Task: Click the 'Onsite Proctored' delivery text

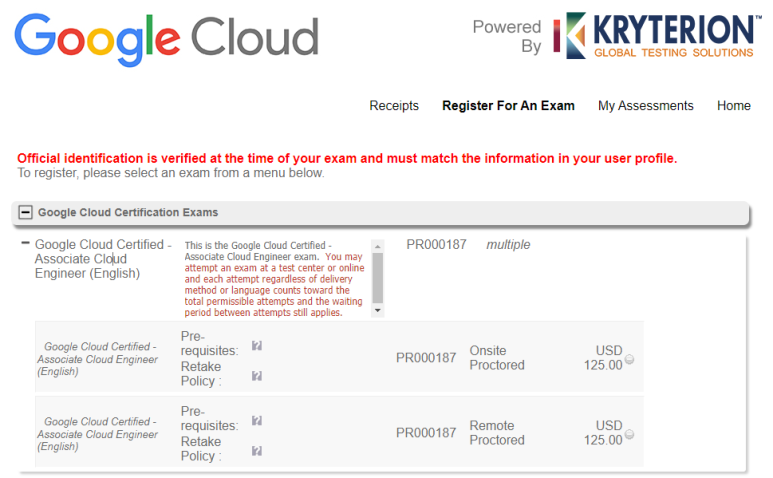Action: (497, 358)
